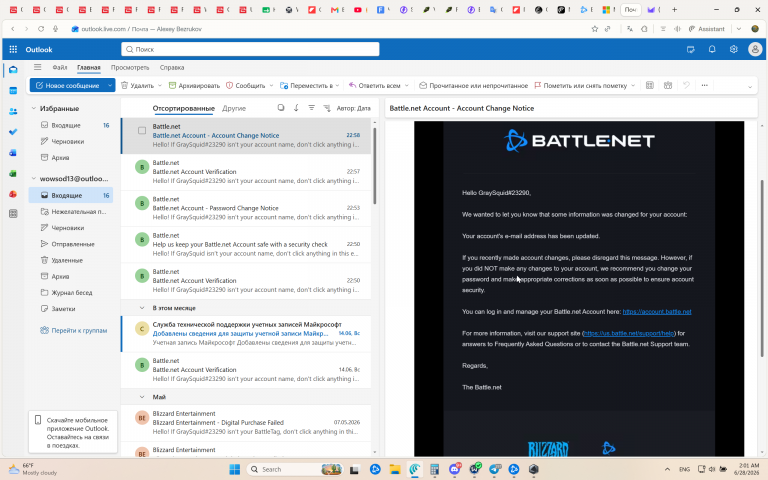The image size is (768, 480).
Task: Collapse the 'В этом месяце' group
Action: [x=142, y=308]
